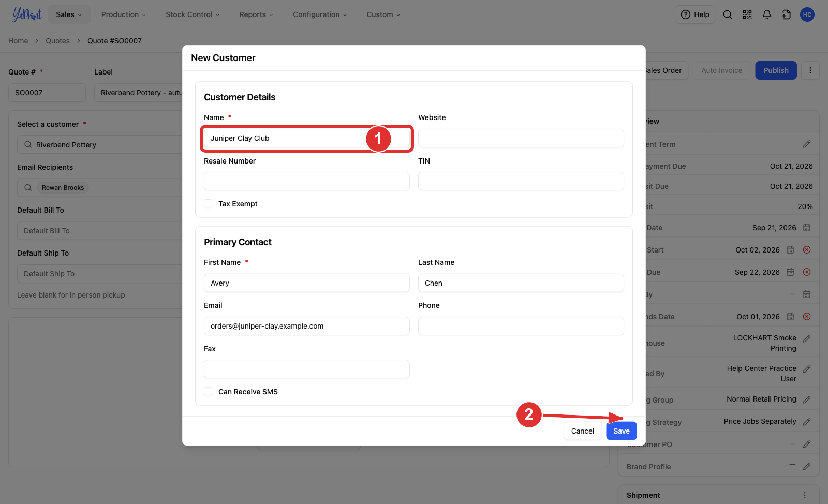Expand the Production menu
The width and height of the screenshot is (828, 504).
(x=124, y=14)
